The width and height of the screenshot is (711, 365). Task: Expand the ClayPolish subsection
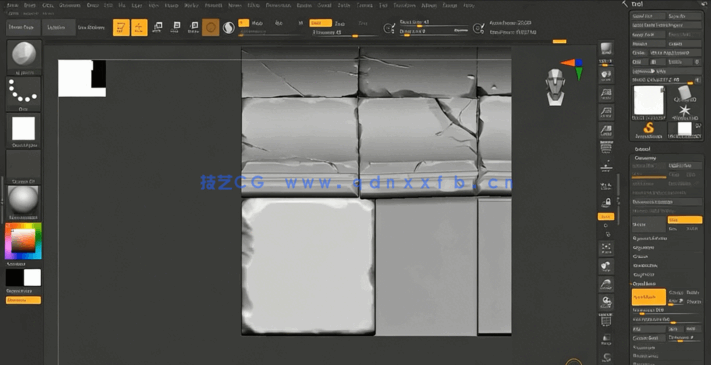click(x=643, y=275)
